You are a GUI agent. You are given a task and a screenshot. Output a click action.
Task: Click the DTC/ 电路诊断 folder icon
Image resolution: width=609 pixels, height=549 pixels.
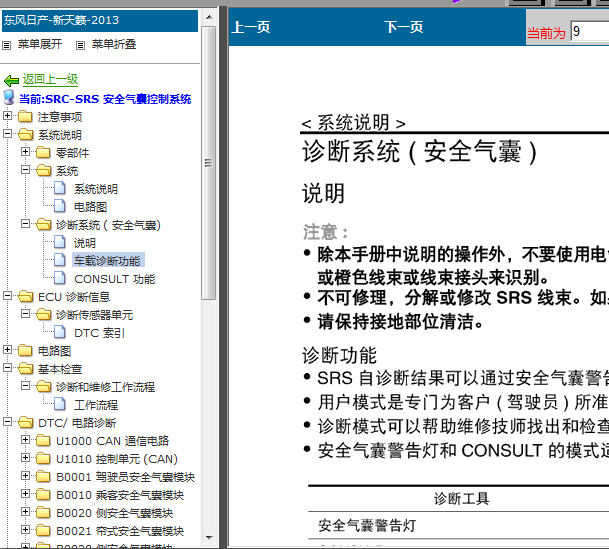25,422
